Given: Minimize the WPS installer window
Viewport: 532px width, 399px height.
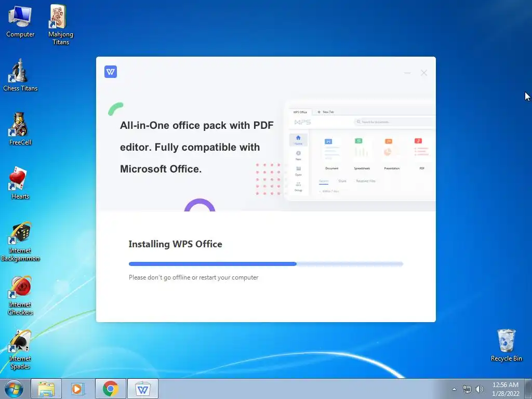Looking at the screenshot, I should click(x=407, y=73).
